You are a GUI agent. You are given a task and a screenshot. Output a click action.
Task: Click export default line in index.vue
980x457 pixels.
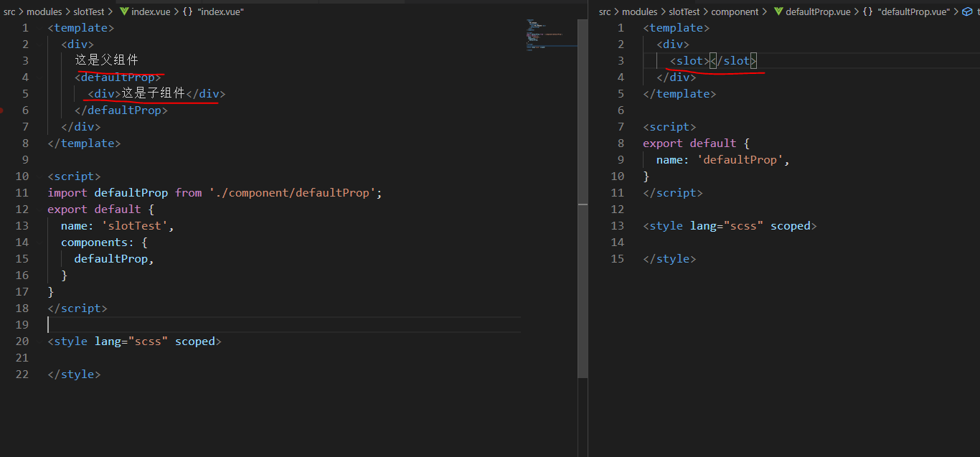pyautogui.click(x=100, y=209)
